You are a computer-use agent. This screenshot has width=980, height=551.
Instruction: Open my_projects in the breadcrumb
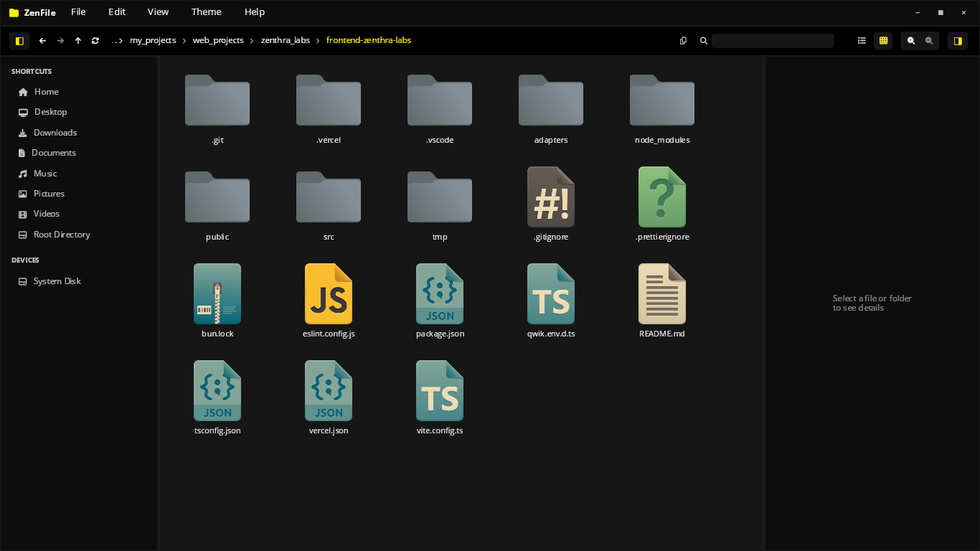(x=153, y=41)
